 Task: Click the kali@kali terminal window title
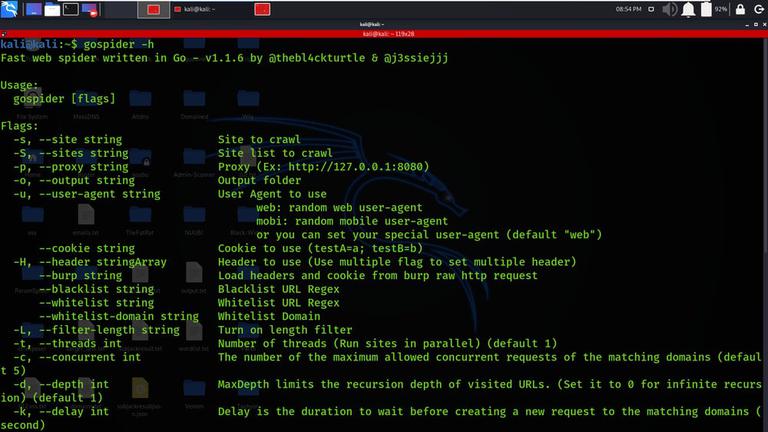[372, 24]
